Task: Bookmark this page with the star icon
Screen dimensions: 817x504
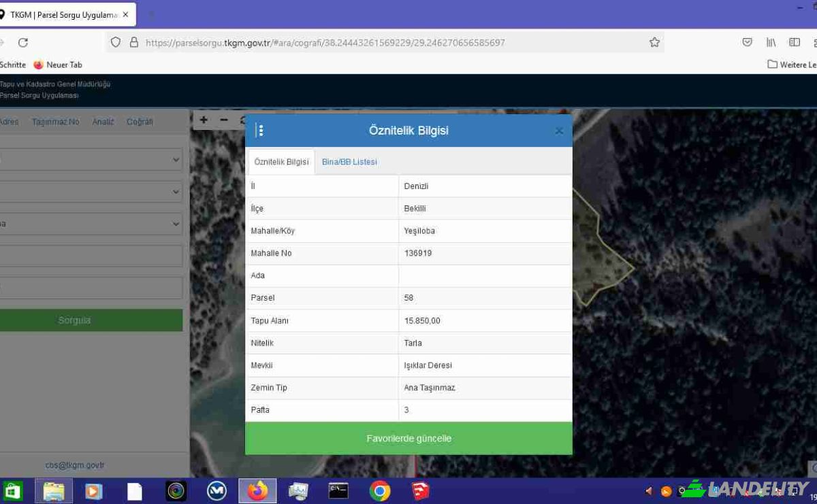Action: click(x=654, y=42)
